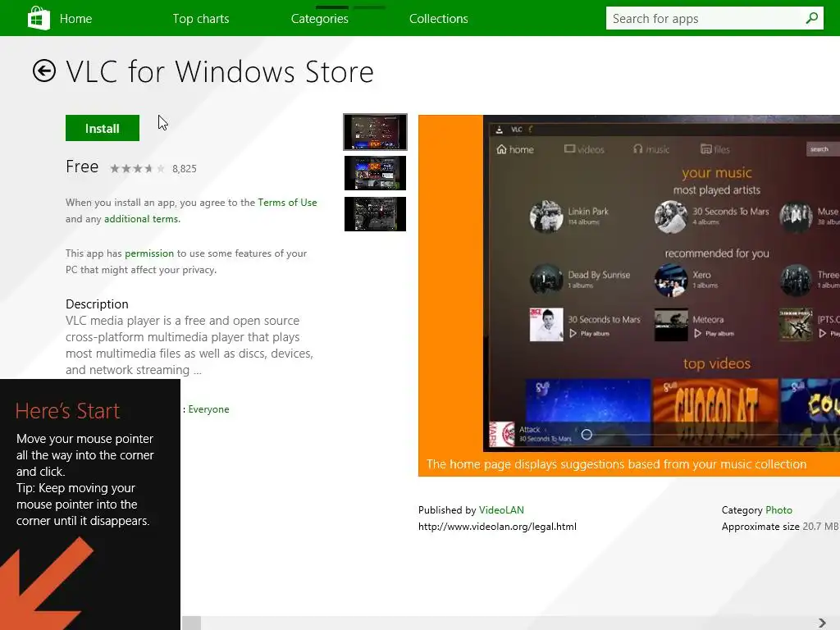Viewport: 840px width, 630px height.
Task: Click the green Install button
Action: tap(103, 128)
